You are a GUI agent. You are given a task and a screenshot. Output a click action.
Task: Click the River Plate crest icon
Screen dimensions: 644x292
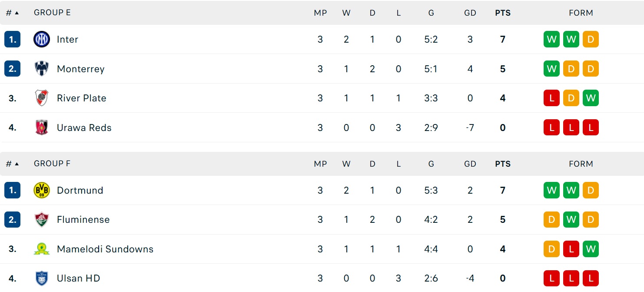coord(42,98)
